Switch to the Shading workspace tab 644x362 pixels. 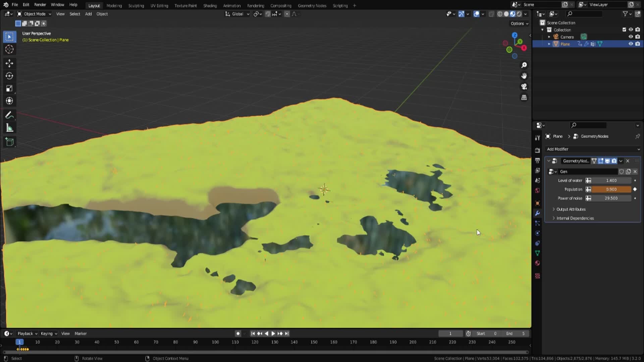[210, 6]
